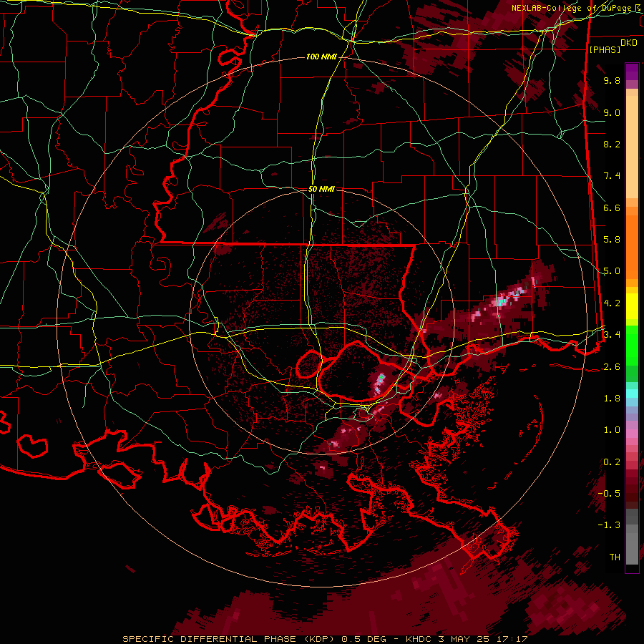Click the 9.8 value on the color scale
Viewport: 644px width, 644px height.
612,80
